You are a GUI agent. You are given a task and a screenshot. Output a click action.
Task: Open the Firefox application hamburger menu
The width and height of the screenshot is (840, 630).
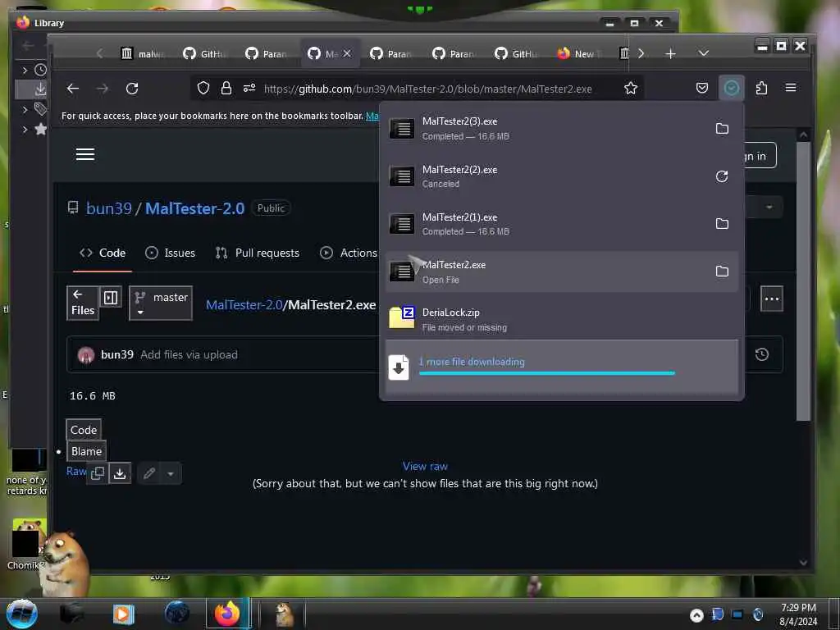[791, 88]
